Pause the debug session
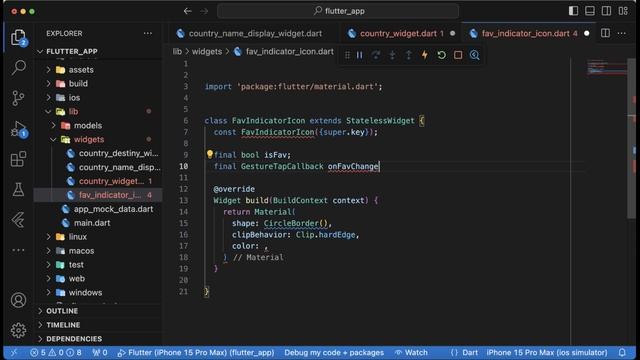 (360, 55)
